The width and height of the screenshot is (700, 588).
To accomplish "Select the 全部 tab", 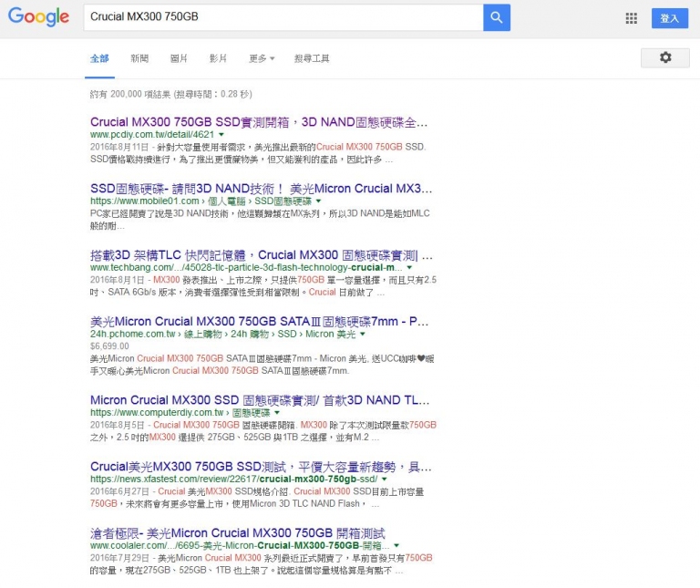I will tap(99, 58).
